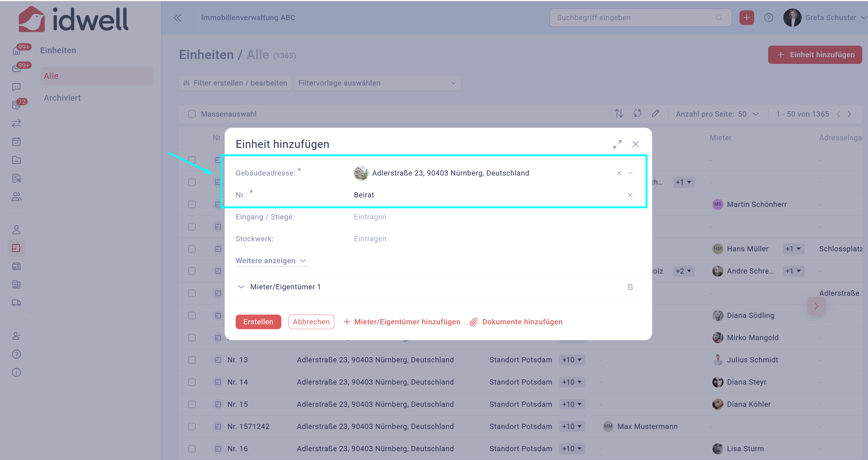Click the Erstellen button
This screenshot has height=460, width=868.
pos(258,322)
